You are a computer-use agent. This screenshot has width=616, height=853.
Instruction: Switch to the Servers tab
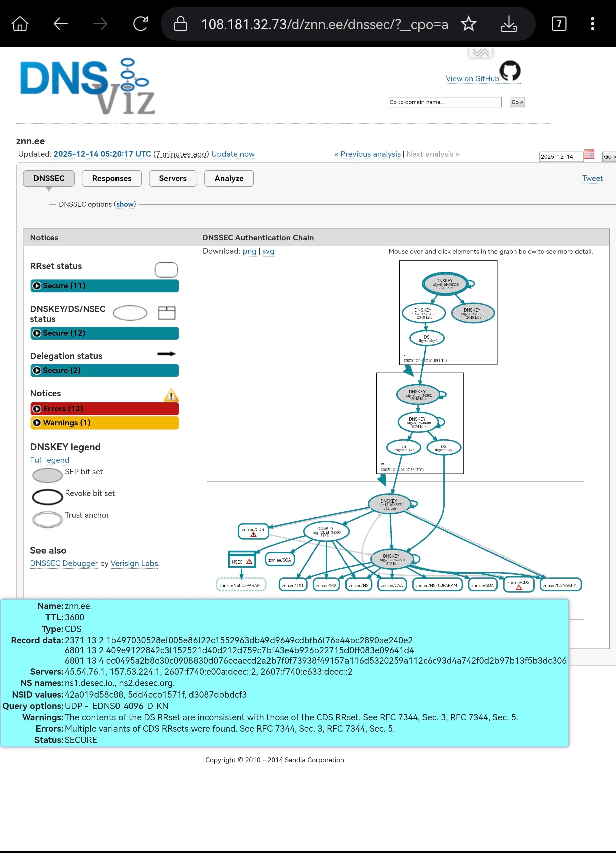(x=172, y=178)
